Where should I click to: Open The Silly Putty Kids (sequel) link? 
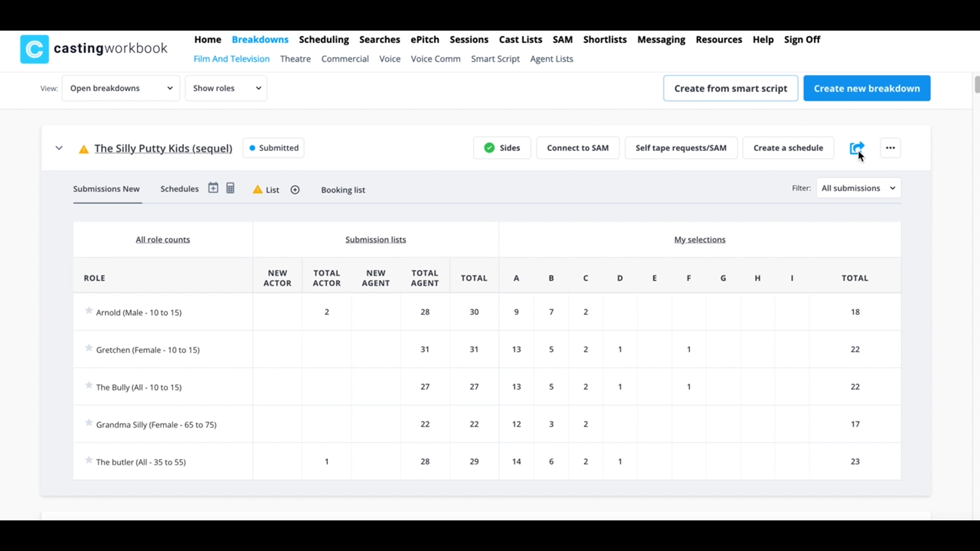point(163,148)
